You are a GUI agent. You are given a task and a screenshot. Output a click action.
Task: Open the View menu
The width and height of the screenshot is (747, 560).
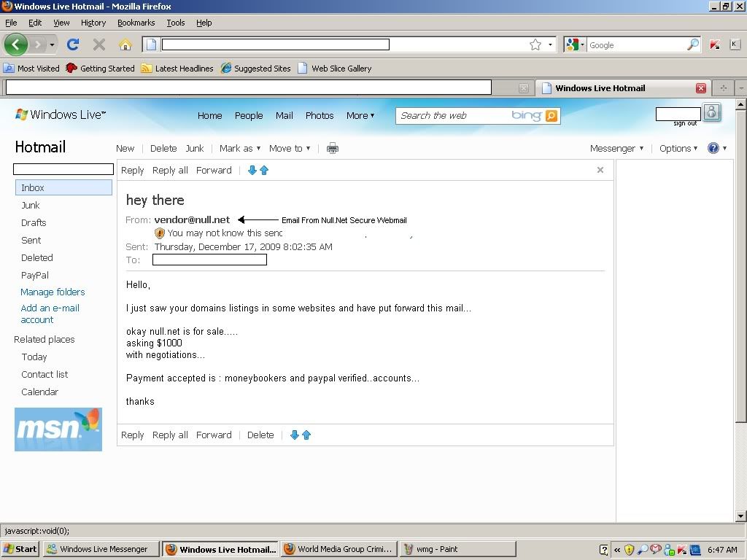pos(61,23)
